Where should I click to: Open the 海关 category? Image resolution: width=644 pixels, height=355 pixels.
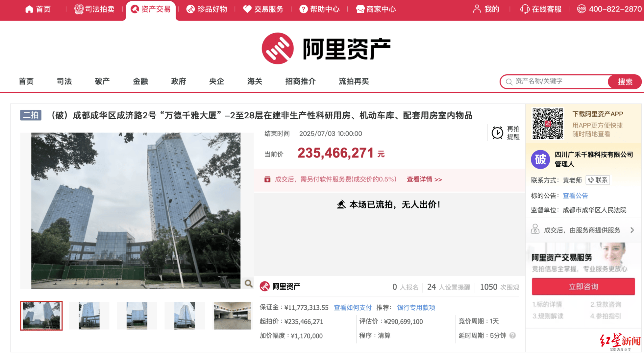255,81
